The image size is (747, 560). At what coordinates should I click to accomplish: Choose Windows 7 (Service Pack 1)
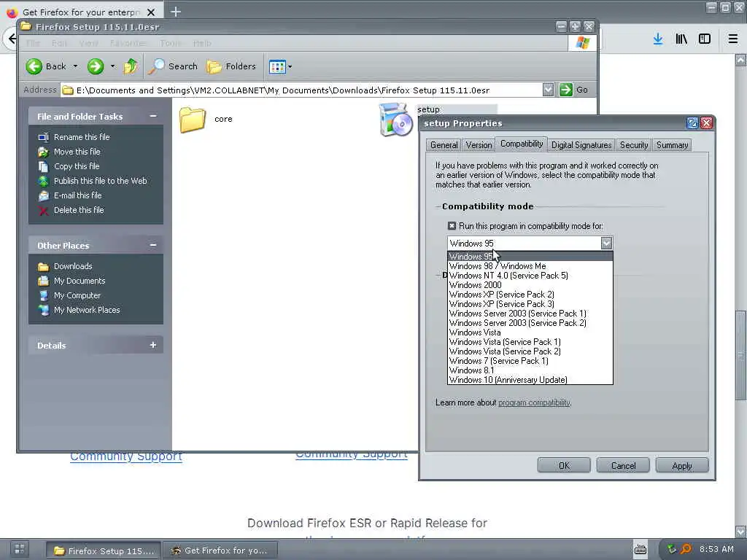pos(530,361)
